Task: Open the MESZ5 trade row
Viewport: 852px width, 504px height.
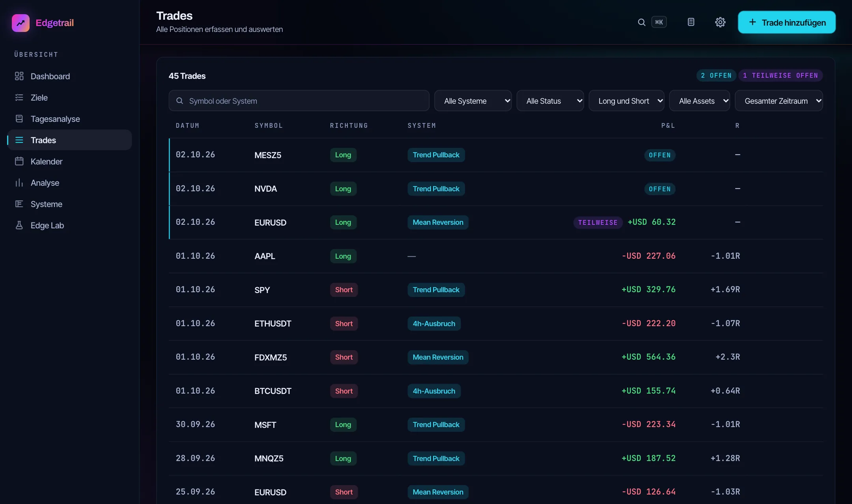Action: click(x=496, y=155)
